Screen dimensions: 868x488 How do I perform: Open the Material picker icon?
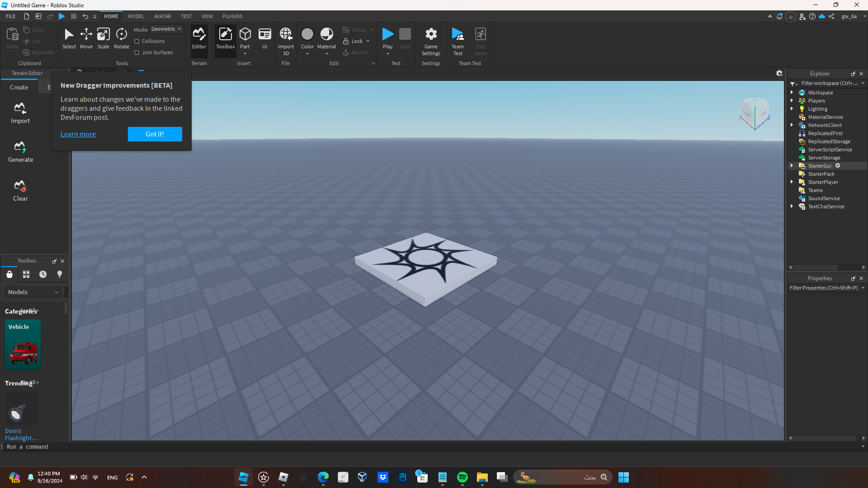tap(326, 34)
